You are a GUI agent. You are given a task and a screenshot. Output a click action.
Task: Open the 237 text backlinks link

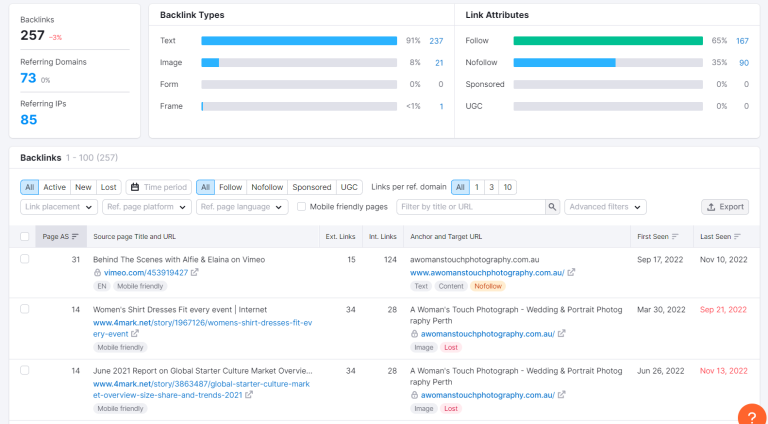pos(436,41)
